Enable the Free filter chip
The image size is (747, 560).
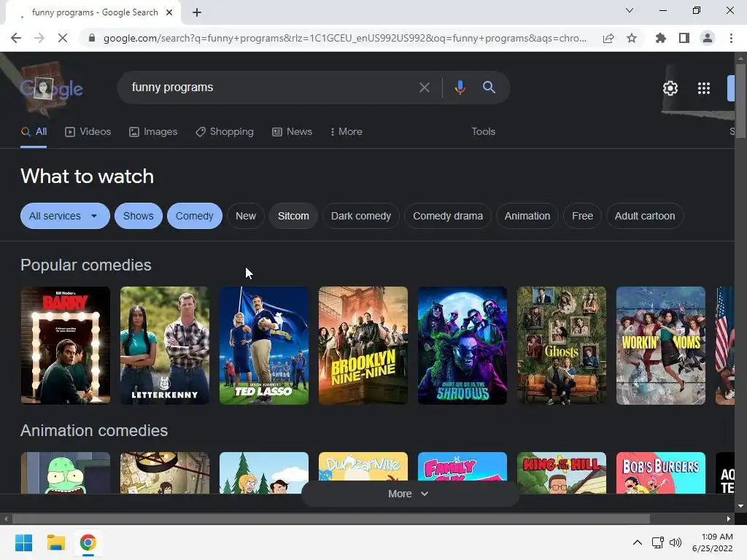tap(583, 216)
